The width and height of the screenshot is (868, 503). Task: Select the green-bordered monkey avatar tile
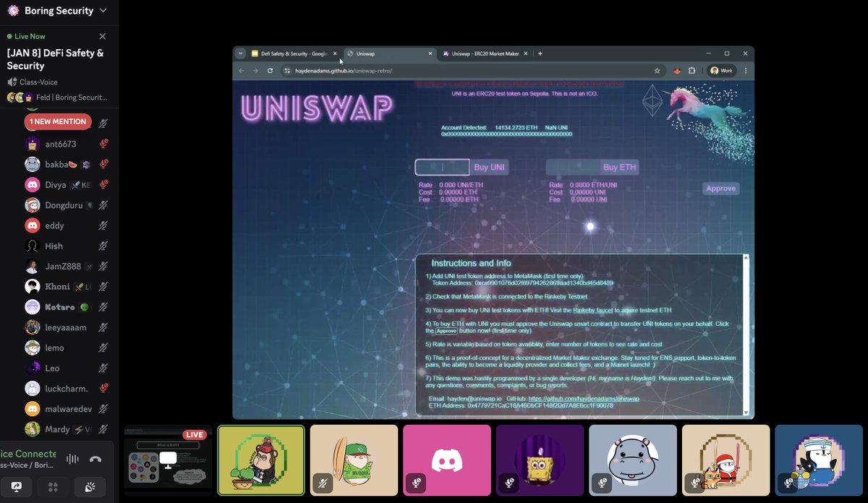click(261, 460)
